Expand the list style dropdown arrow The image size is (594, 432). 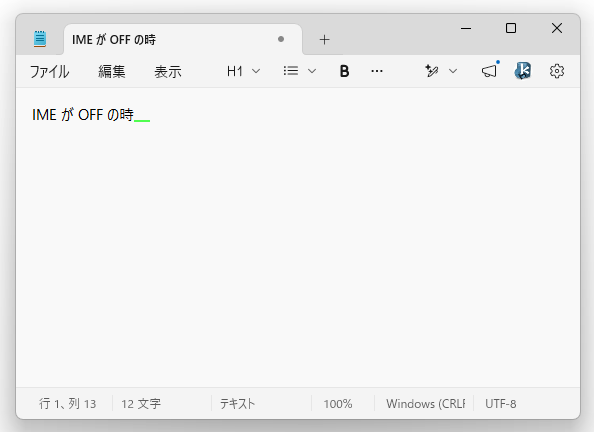click(x=312, y=71)
